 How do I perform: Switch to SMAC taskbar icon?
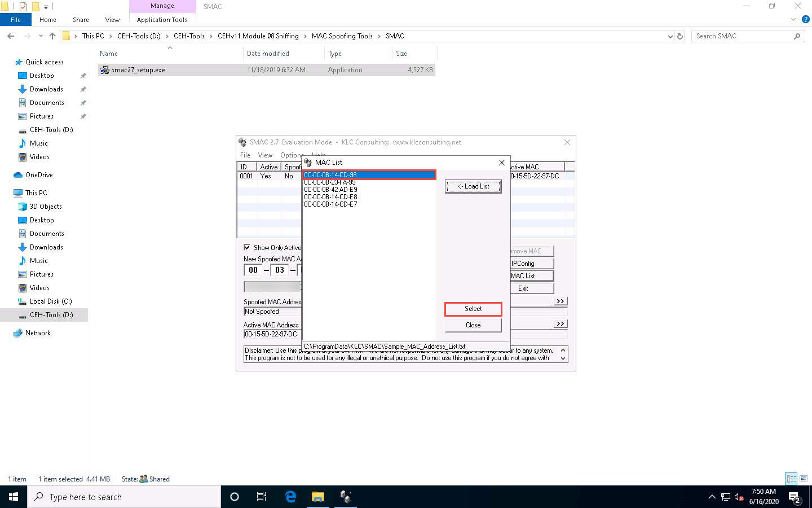click(346, 497)
